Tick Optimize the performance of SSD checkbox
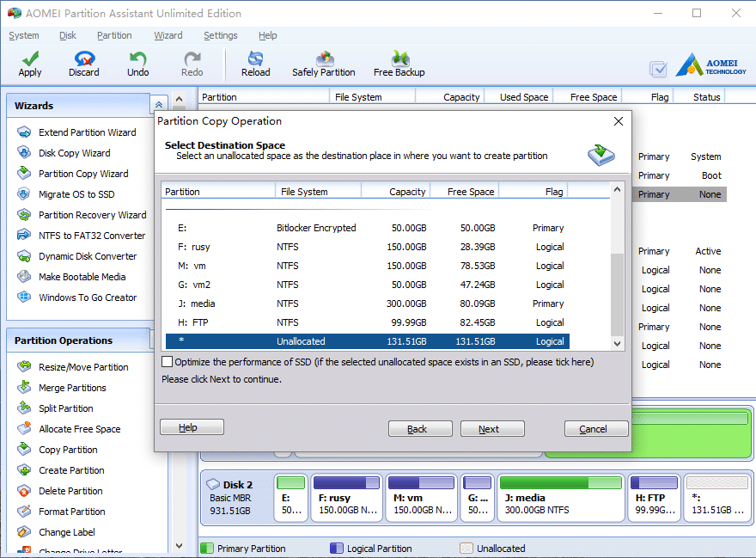The height and width of the screenshot is (558, 756). coord(168,362)
